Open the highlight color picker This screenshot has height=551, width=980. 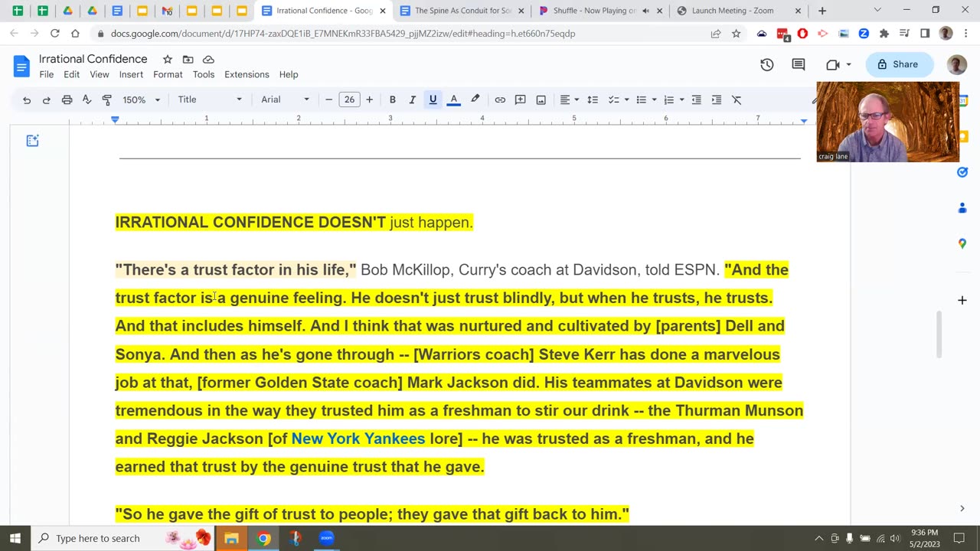[x=475, y=99]
